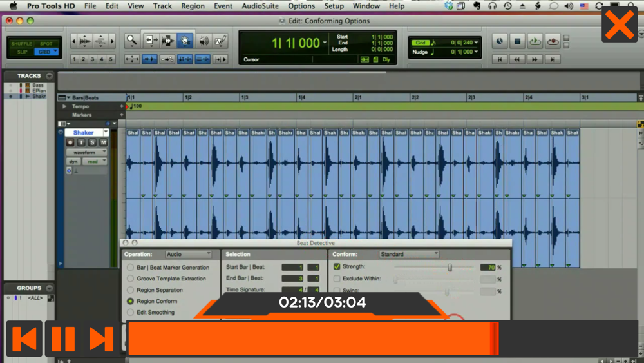The width and height of the screenshot is (644, 363).
Task: Open the waveform track view selector
Action: pos(87,153)
